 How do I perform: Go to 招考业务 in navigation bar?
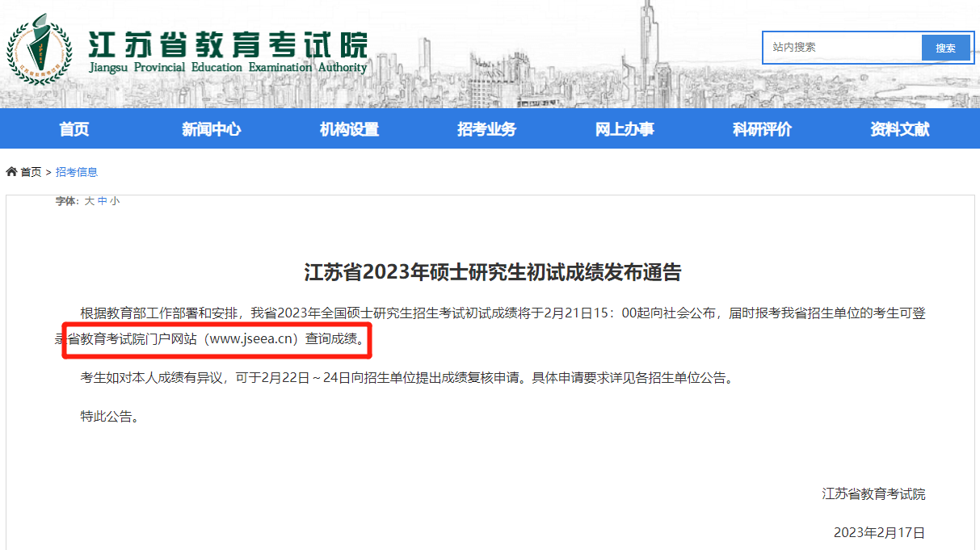point(486,129)
